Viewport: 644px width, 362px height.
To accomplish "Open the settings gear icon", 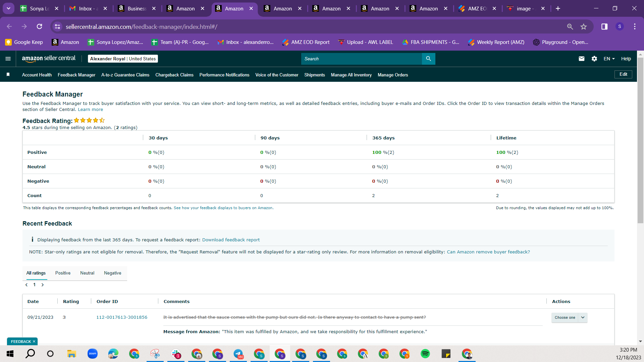I will coord(594,59).
